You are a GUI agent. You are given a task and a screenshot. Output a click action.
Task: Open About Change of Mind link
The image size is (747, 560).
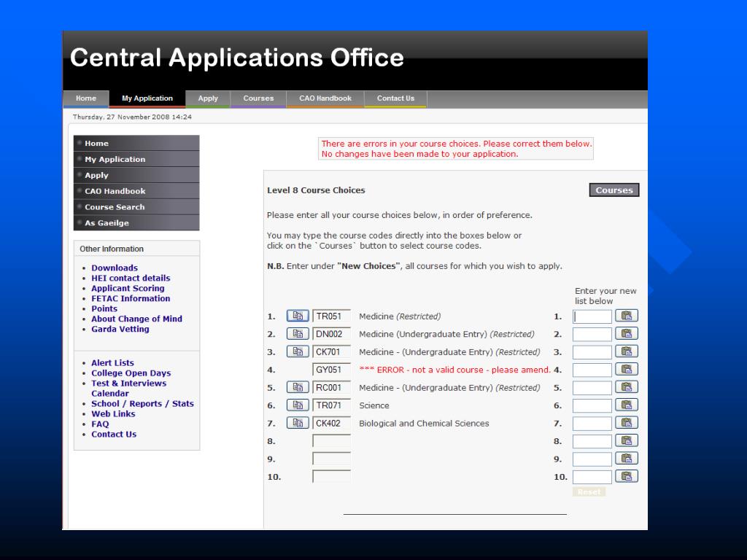click(136, 319)
